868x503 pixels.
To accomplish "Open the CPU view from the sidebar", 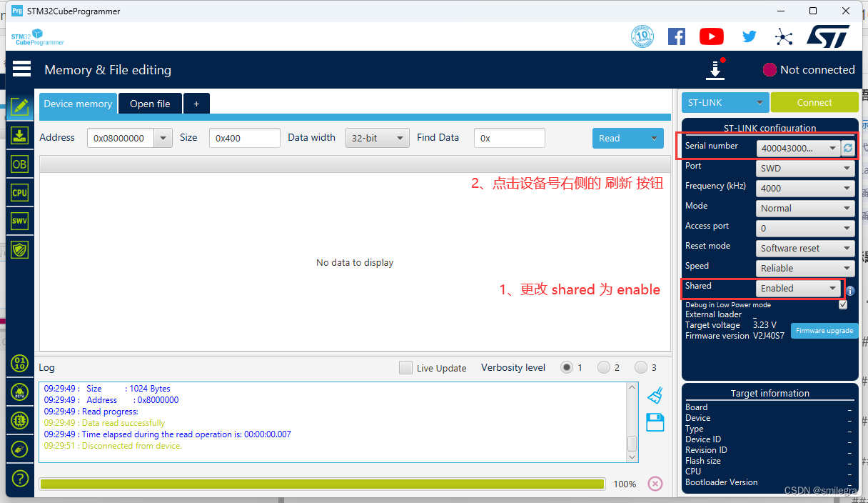I will click(19, 192).
